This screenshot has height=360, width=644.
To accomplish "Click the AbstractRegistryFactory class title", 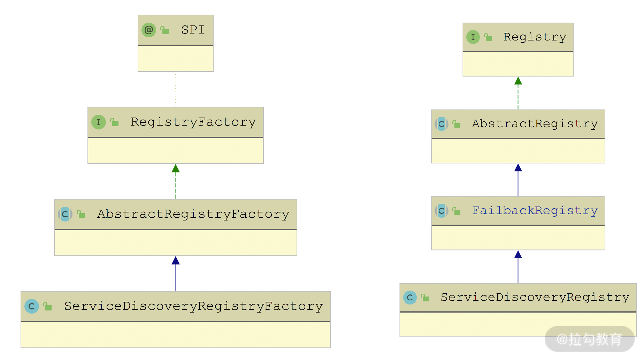I will (193, 214).
